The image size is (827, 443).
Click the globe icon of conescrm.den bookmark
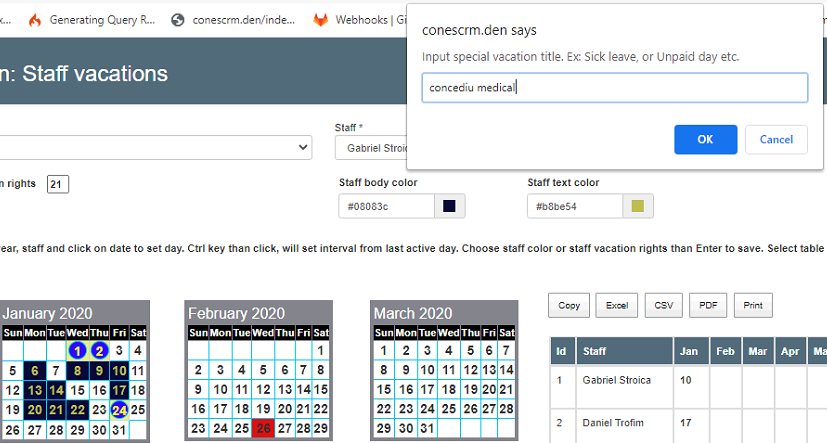[178, 21]
